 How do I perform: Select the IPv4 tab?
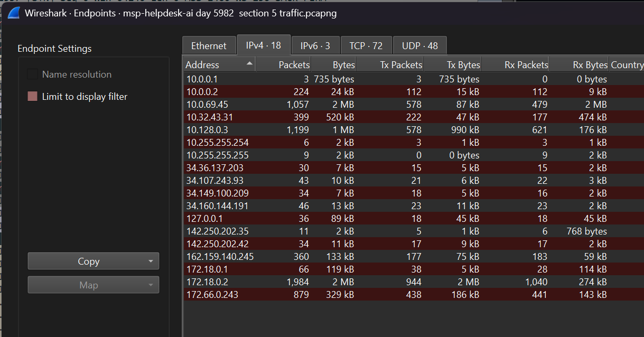click(x=264, y=45)
